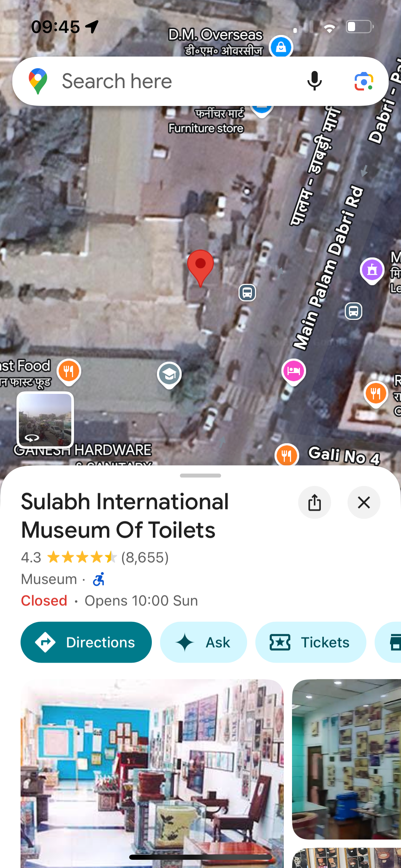Tap the Google Maps logo in search bar
This screenshot has width=401, height=868.
38,81
